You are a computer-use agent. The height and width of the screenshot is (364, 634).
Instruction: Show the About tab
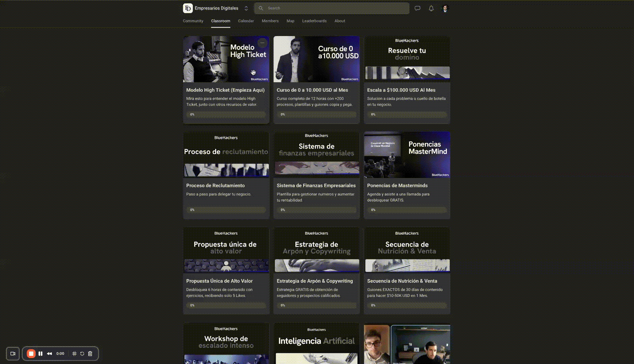[340, 21]
